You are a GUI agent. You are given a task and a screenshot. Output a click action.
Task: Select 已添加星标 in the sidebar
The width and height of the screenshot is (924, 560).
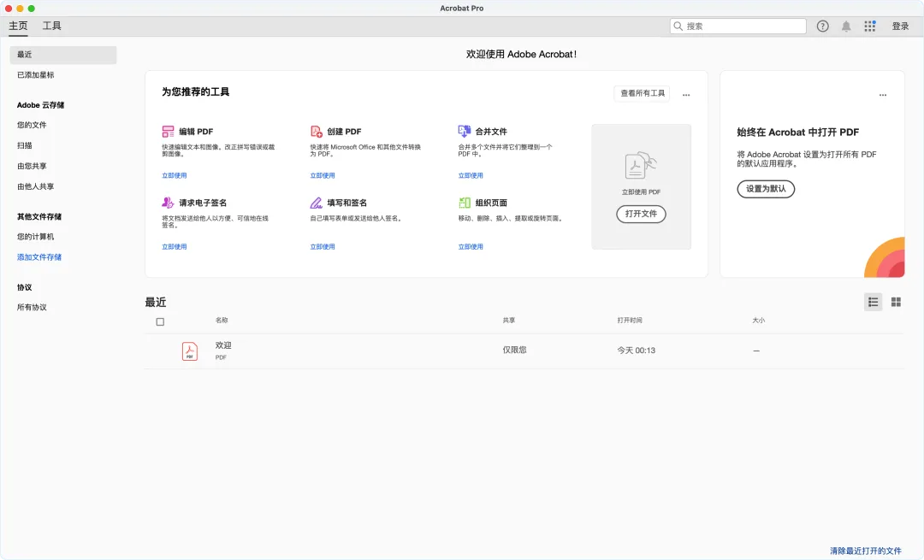pos(35,74)
